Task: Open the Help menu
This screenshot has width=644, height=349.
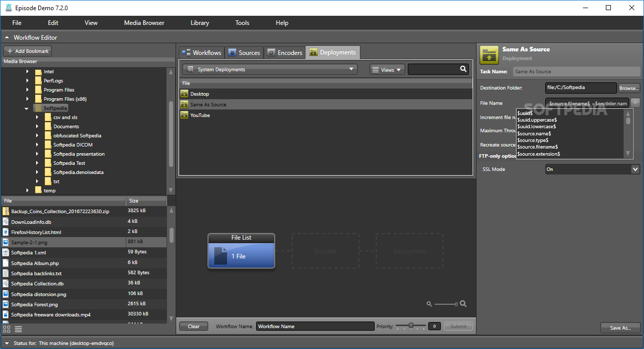Action: pyautogui.click(x=282, y=23)
